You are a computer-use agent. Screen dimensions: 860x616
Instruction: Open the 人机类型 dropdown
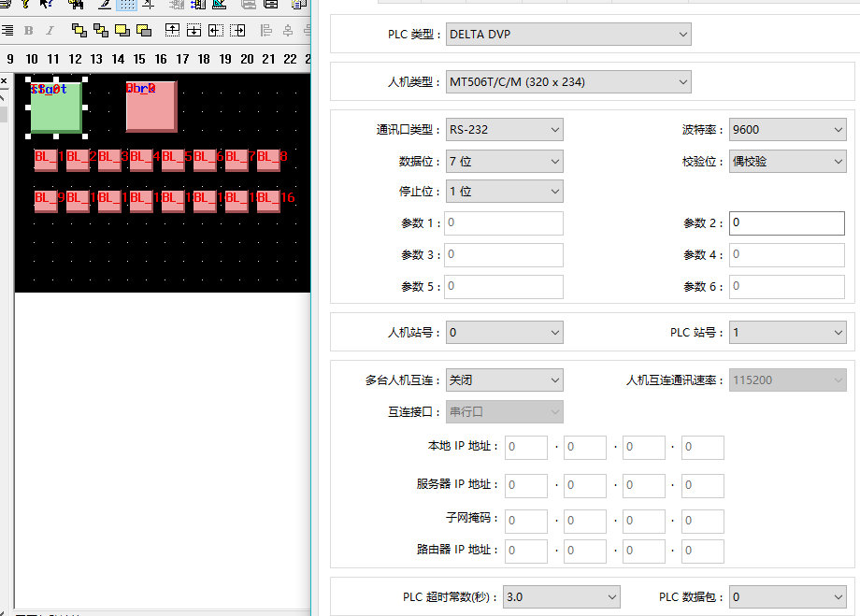point(567,82)
